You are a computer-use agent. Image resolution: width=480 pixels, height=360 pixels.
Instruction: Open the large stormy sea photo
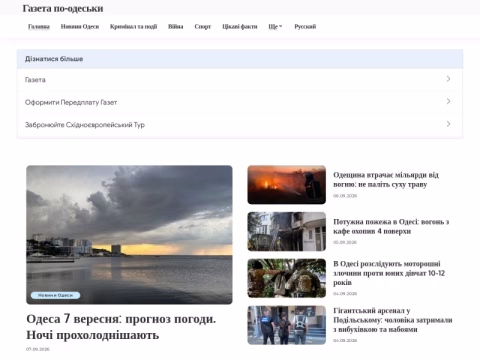(129, 235)
